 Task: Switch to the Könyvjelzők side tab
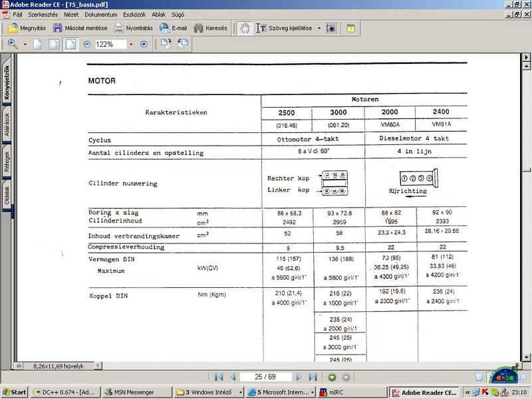tap(7, 82)
